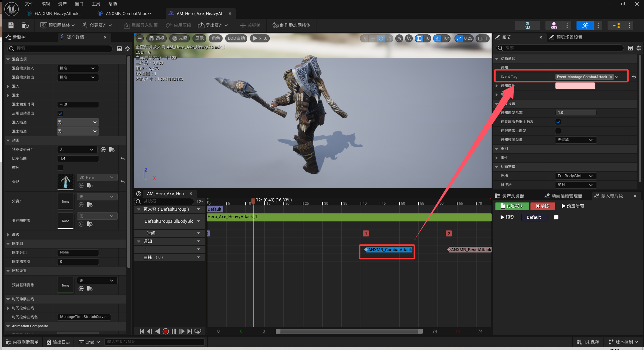Save the current montage asset
This screenshot has width=644, height=350.
(x=11, y=25)
